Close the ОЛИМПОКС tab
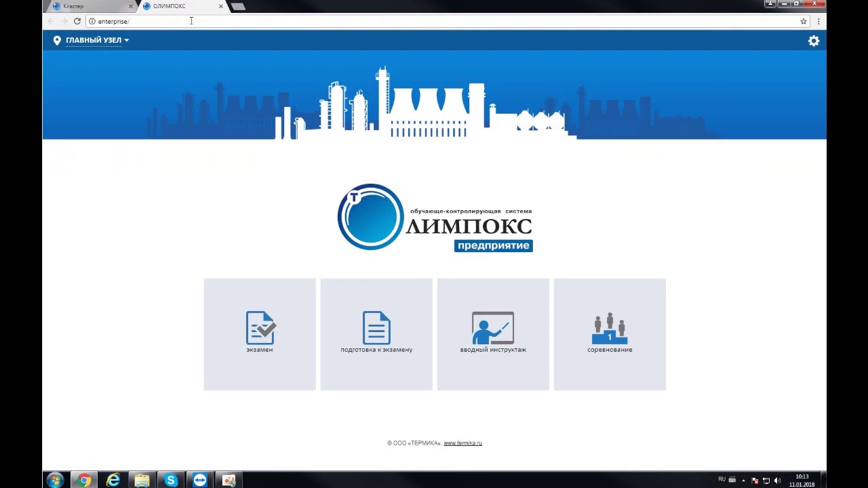 coord(220,6)
